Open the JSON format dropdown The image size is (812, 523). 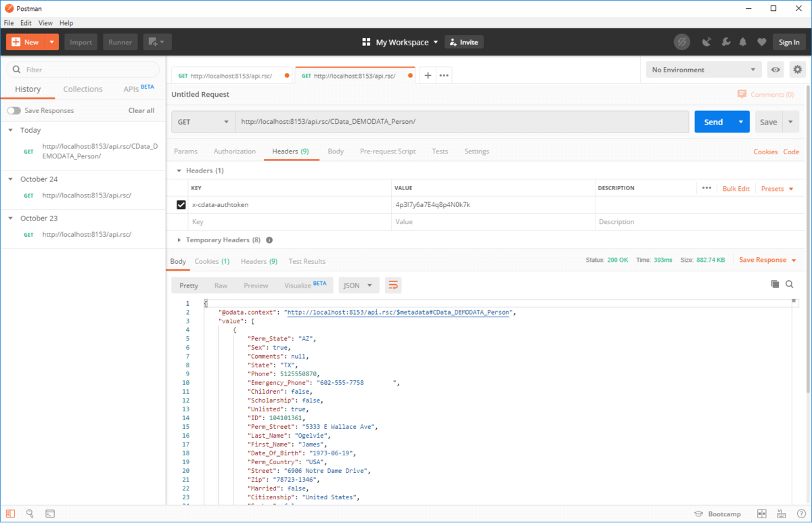coord(358,286)
